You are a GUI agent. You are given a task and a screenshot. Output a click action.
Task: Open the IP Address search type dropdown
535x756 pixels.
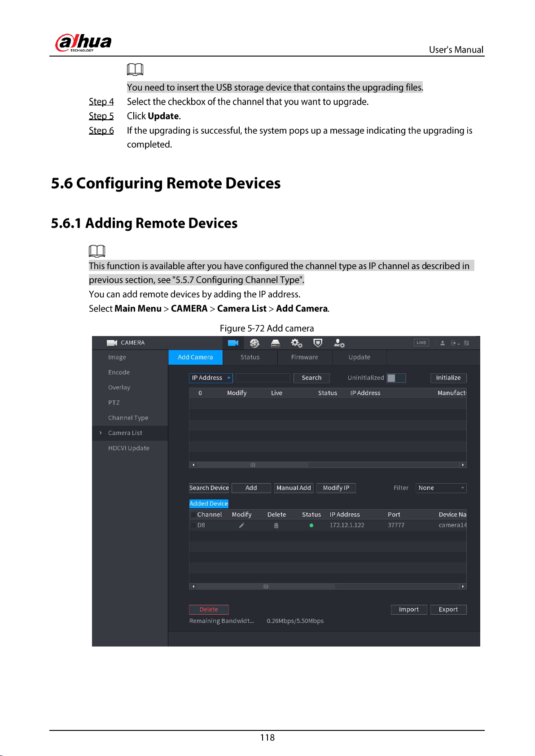tap(211, 378)
